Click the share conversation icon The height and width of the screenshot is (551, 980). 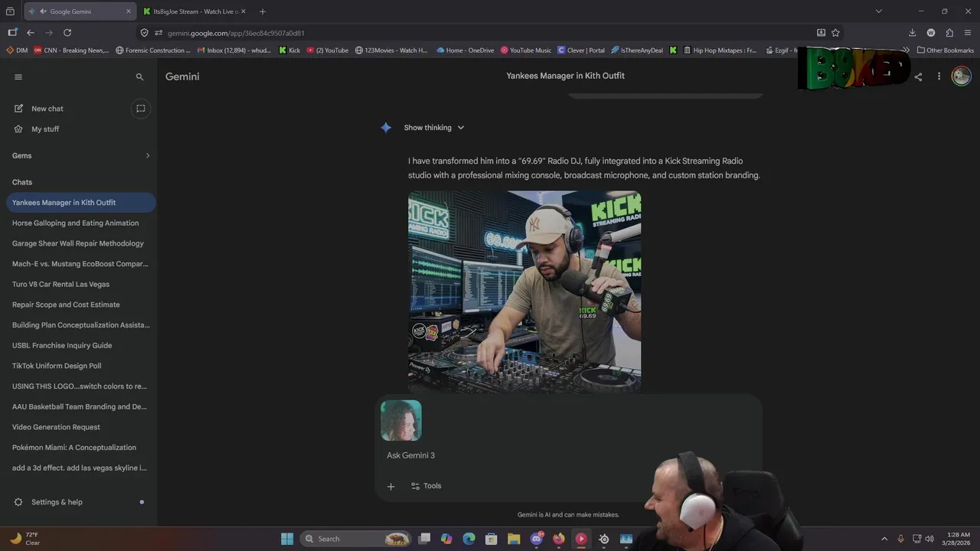tap(918, 77)
